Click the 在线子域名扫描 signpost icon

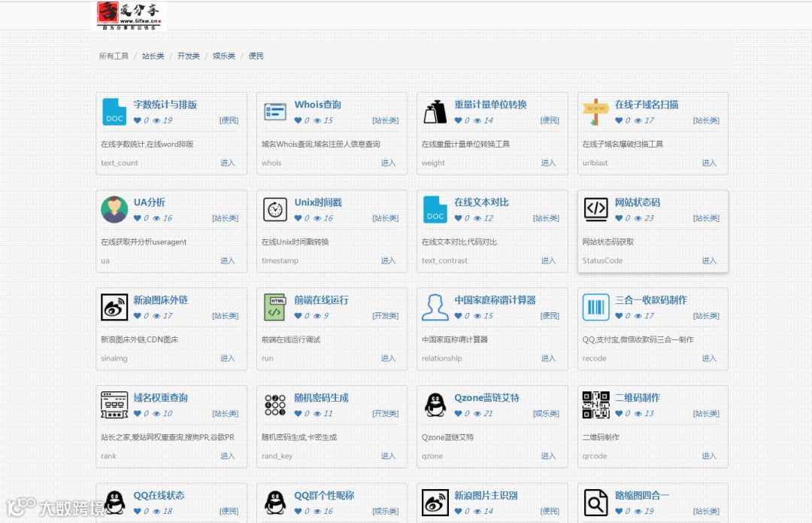(595, 112)
